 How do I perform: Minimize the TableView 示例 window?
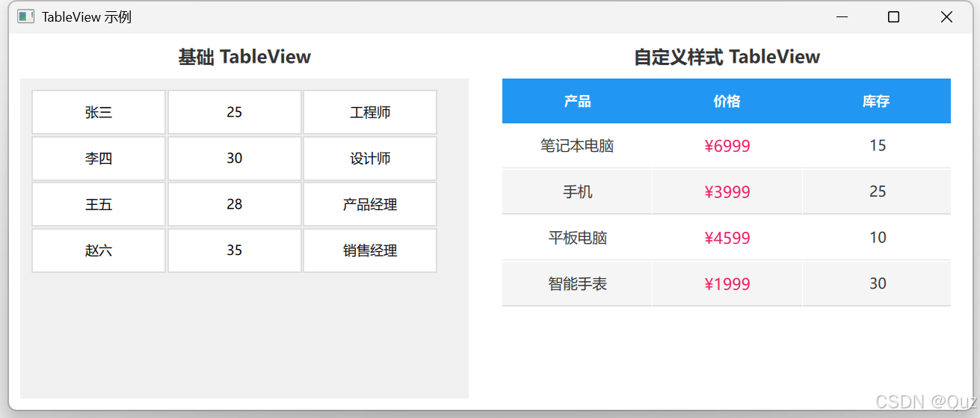(842, 16)
